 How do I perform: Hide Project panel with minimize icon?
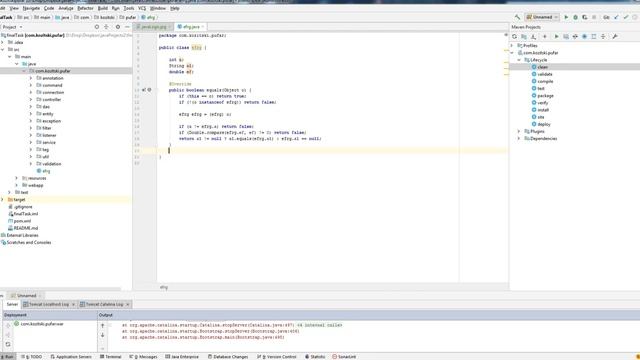tap(127, 27)
